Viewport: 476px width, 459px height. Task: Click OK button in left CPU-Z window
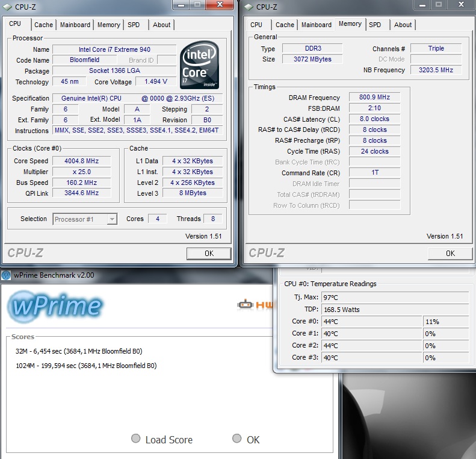[209, 254]
